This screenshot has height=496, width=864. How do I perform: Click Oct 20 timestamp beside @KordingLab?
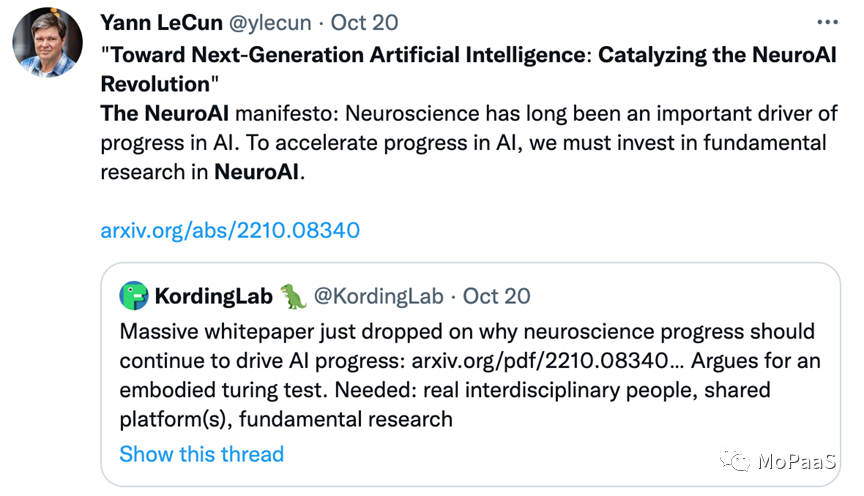[497, 296]
